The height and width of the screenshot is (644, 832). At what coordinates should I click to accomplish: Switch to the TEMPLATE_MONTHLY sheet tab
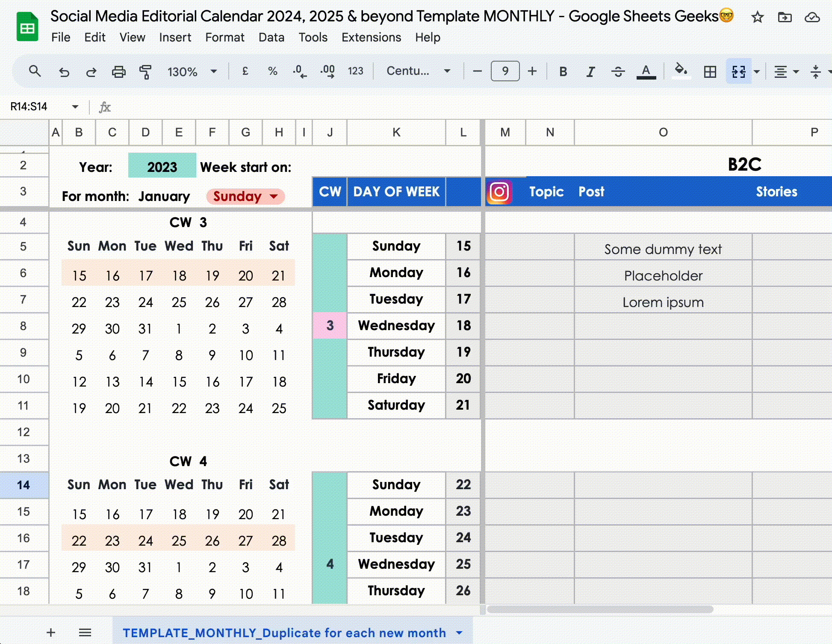[284, 633]
